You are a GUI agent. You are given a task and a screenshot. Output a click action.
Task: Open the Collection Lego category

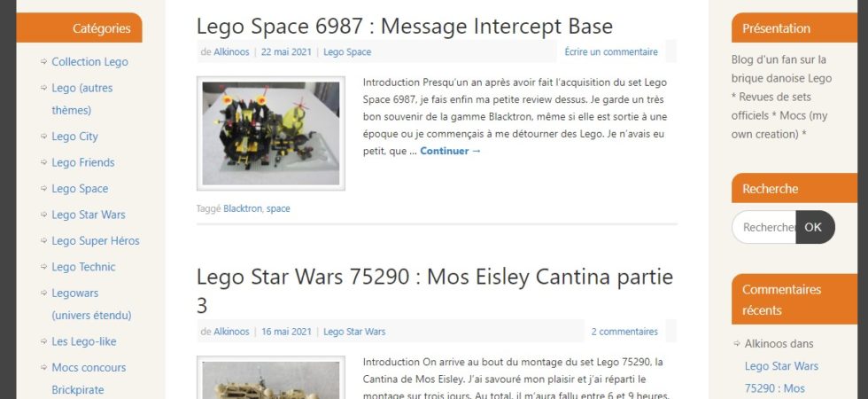(x=89, y=62)
